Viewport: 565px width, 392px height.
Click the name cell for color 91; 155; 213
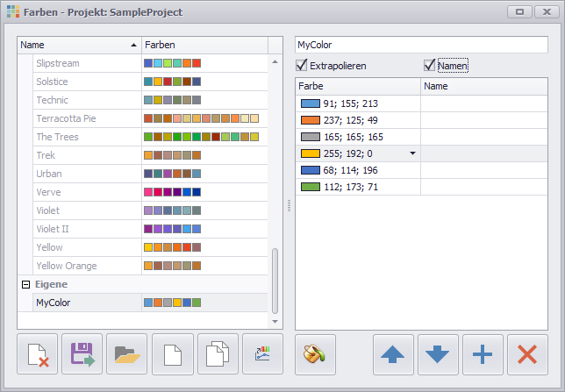[484, 103]
